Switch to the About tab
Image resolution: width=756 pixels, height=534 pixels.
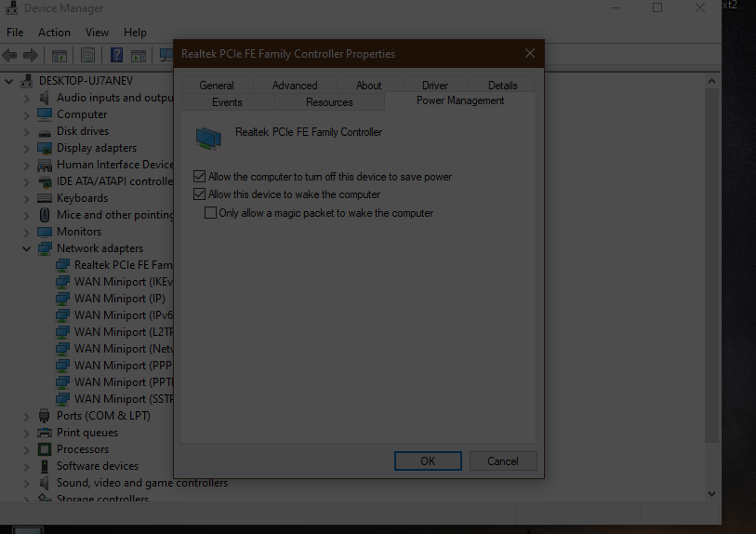[368, 86]
